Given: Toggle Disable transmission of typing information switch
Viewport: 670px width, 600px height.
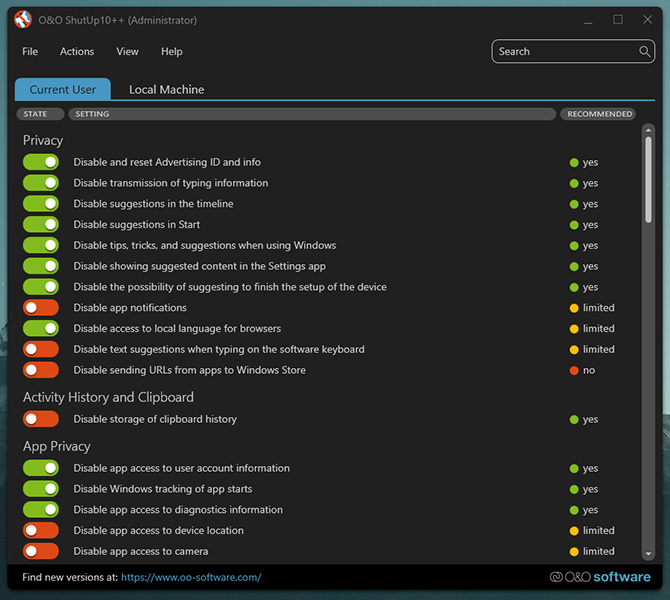Looking at the screenshot, I should click(x=41, y=183).
